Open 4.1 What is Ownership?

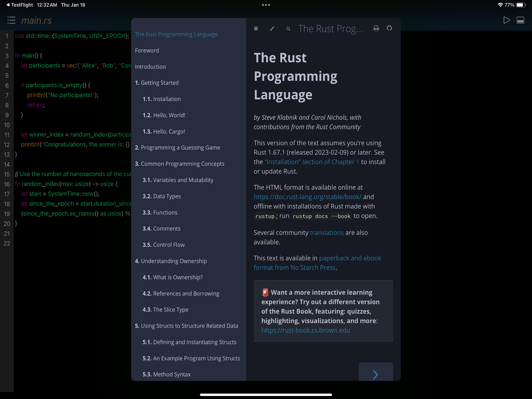click(173, 277)
